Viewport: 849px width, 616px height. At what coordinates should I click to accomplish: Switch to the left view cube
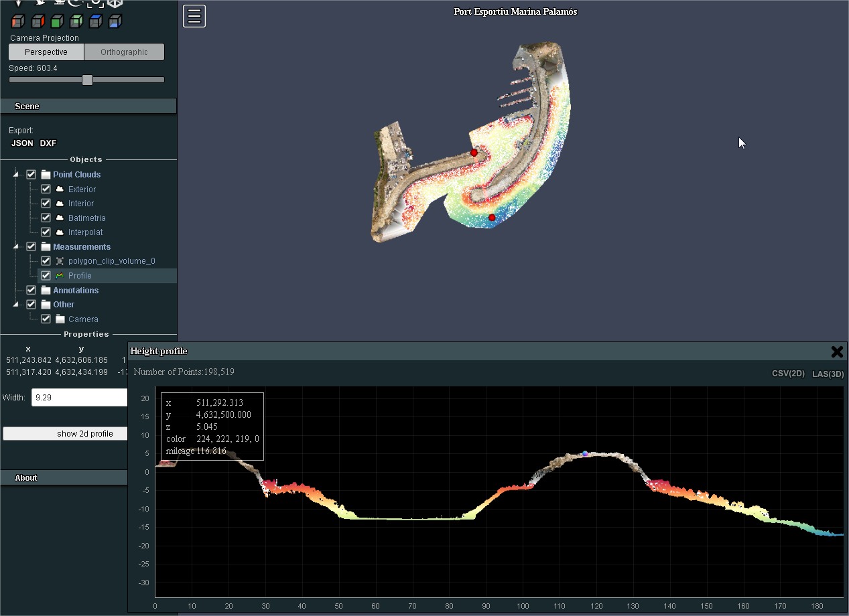pyautogui.click(x=18, y=21)
